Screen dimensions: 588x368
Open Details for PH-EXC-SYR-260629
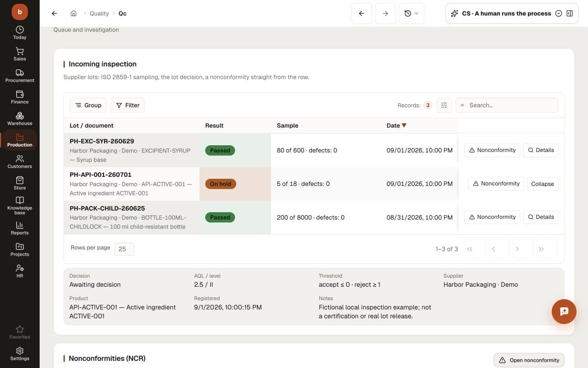(x=541, y=150)
